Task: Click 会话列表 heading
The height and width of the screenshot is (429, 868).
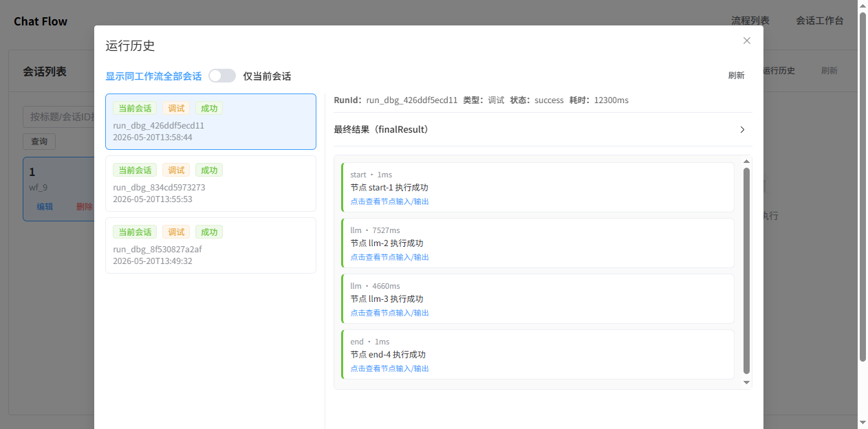Action: [45, 71]
